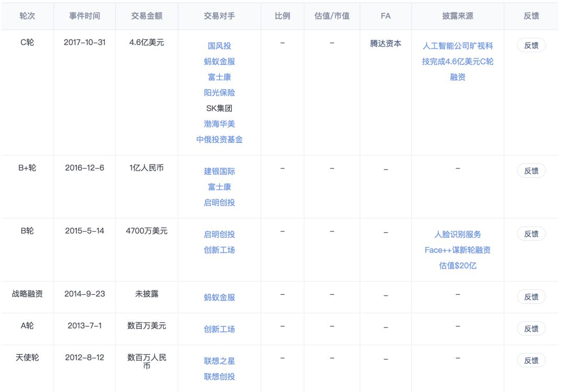
Task: Select amount 未披露
Action: (x=146, y=294)
